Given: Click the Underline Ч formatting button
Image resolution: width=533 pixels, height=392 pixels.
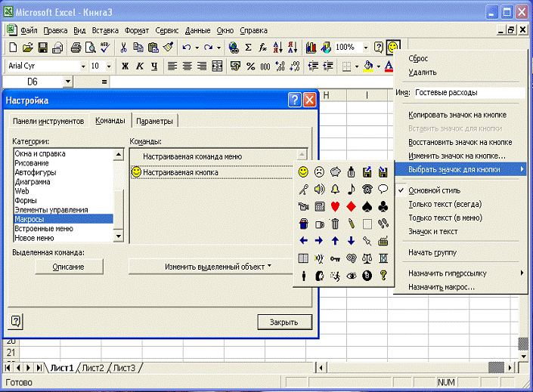Looking at the screenshot, I should click(154, 66).
